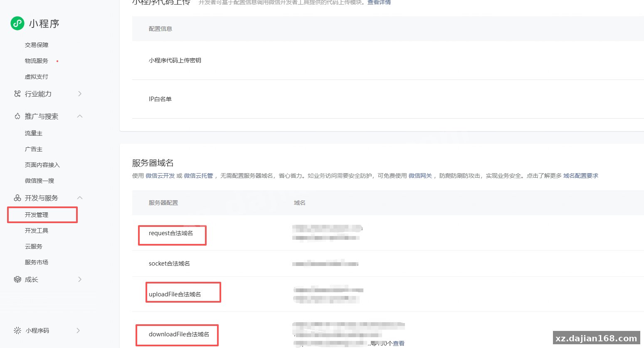Expand the 成长 section chevron
The height and width of the screenshot is (348, 644).
(x=80, y=279)
